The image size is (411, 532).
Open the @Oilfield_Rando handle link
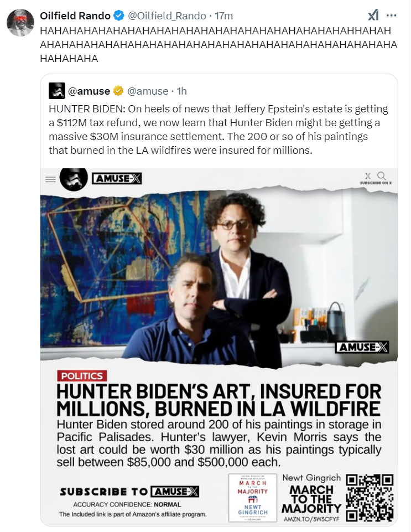[x=167, y=16]
